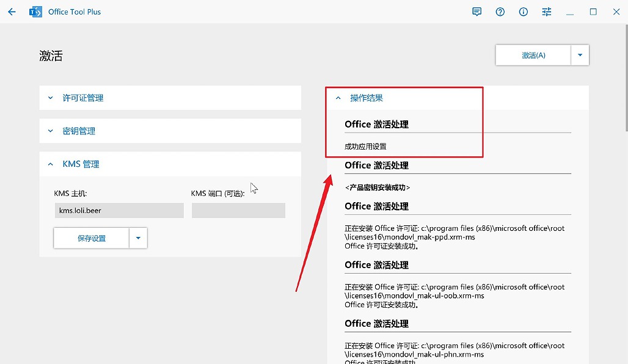Viewport: 628px width, 364px height.
Task: Click the mondovl_mak-ppd.xrm-ms license path text
Action: click(x=454, y=233)
